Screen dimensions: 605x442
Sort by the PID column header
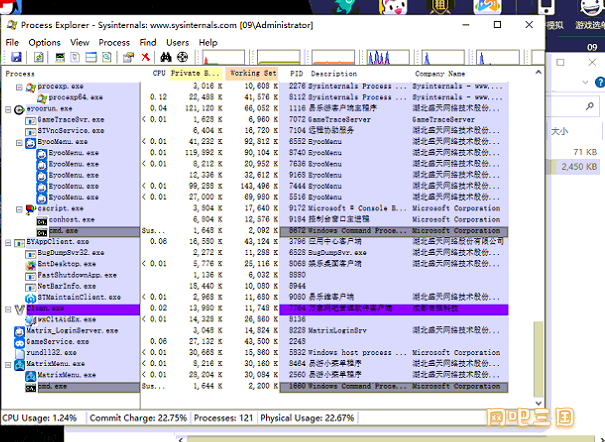coord(294,74)
